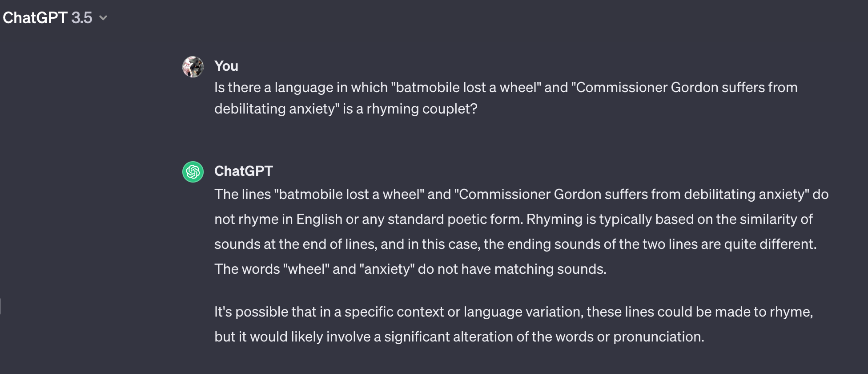Click the line beginning "not rhyme in English"
The image size is (868, 374).
tap(513, 219)
